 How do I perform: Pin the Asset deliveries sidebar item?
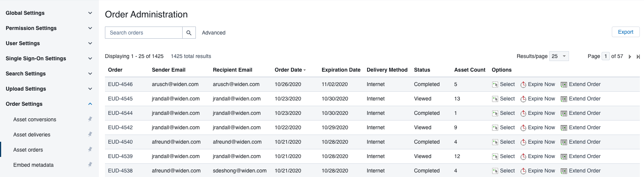click(90, 134)
